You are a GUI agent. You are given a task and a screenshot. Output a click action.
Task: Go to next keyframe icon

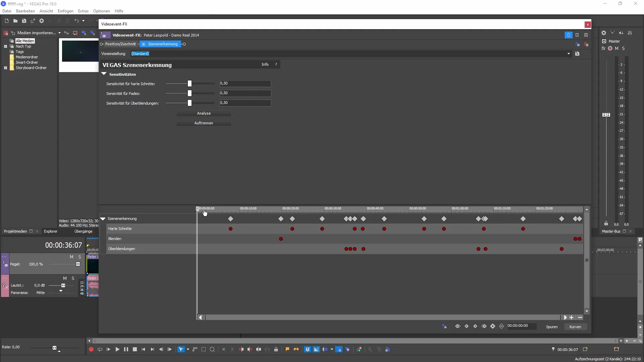point(475,326)
